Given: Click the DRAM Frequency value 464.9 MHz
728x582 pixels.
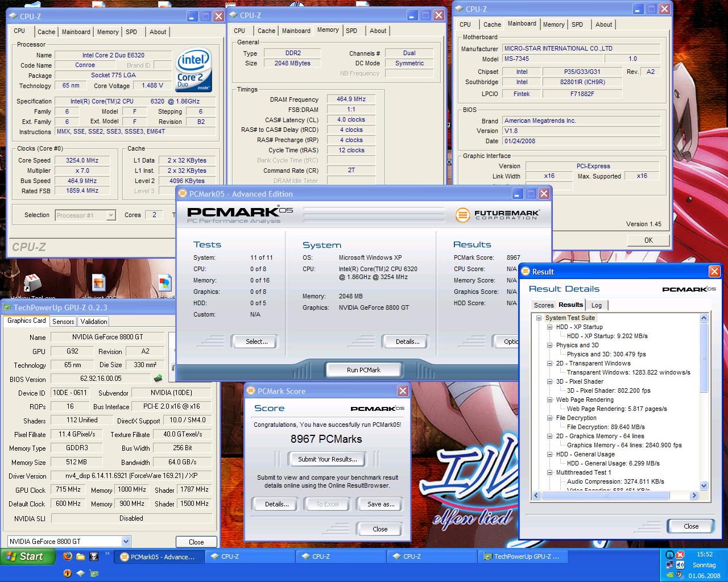Looking at the screenshot, I should click(351, 99).
